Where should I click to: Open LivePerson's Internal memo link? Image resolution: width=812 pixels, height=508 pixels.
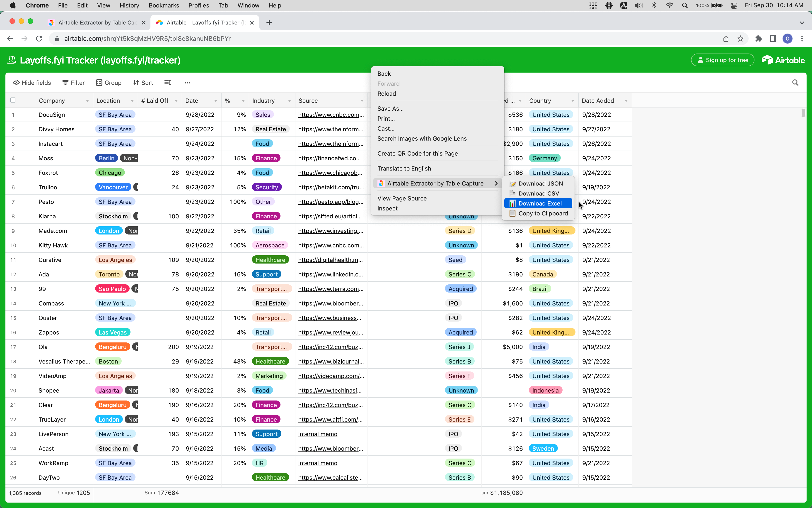click(317, 434)
